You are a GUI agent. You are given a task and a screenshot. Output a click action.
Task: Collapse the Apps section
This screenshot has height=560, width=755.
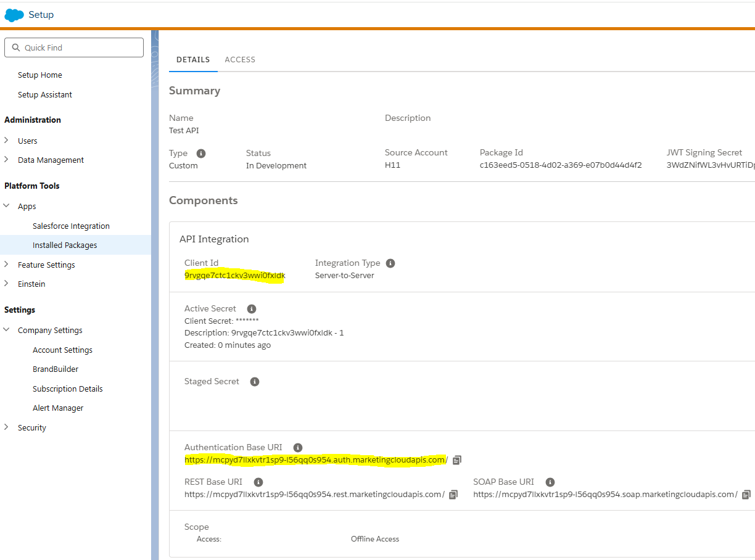click(x=7, y=206)
